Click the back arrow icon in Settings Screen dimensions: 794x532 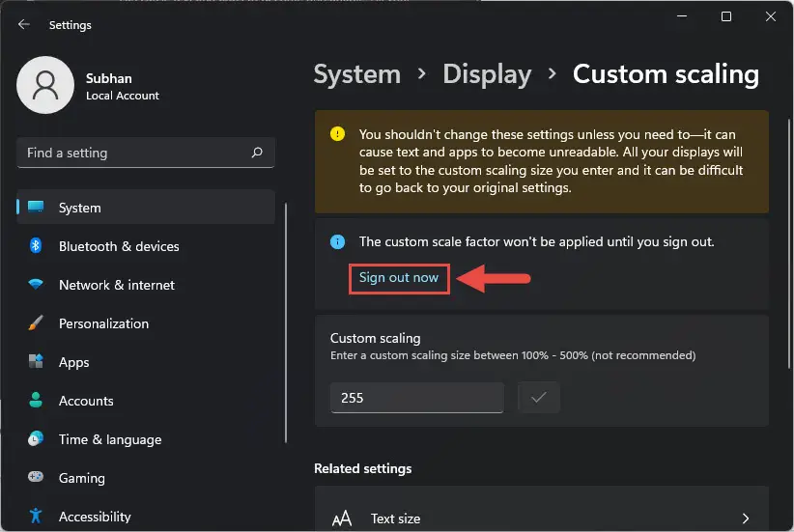(x=24, y=24)
